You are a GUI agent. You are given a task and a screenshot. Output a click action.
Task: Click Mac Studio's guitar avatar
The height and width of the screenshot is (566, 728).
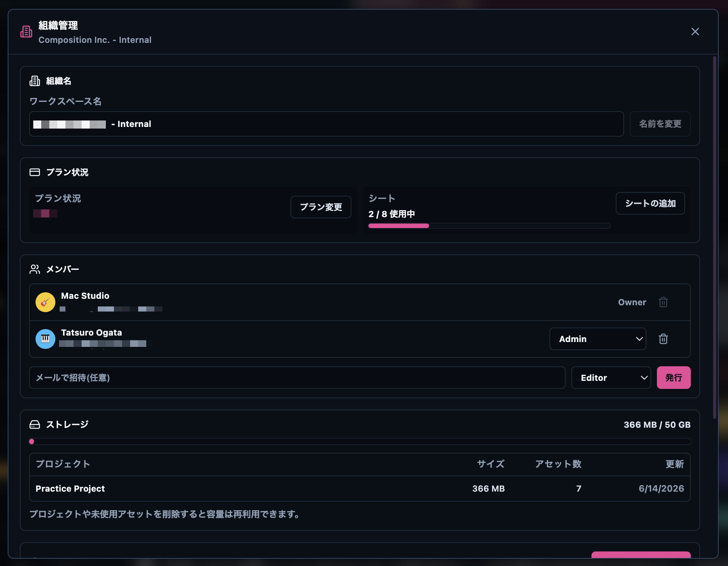click(45, 302)
